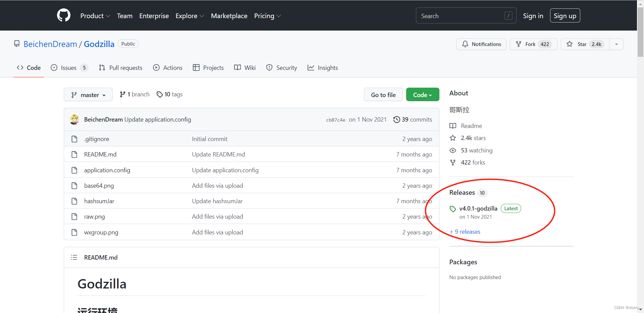The width and height of the screenshot is (644, 313).
Task: Expand the Pricing dropdown menu
Action: click(267, 16)
